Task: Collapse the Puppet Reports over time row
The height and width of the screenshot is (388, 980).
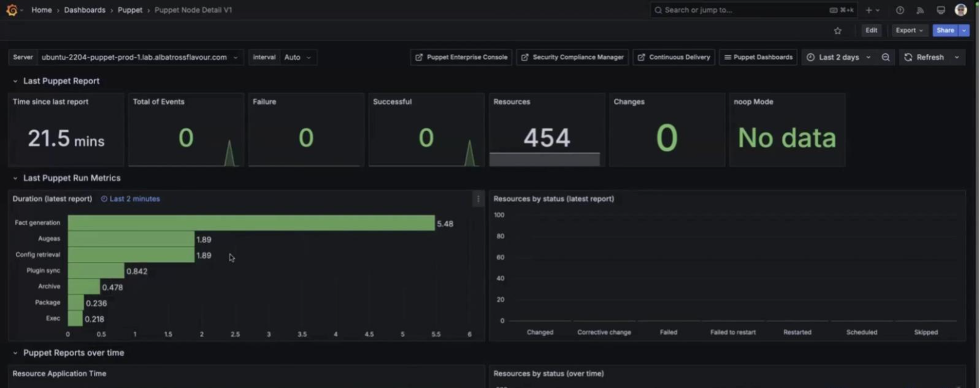Action: (15, 353)
